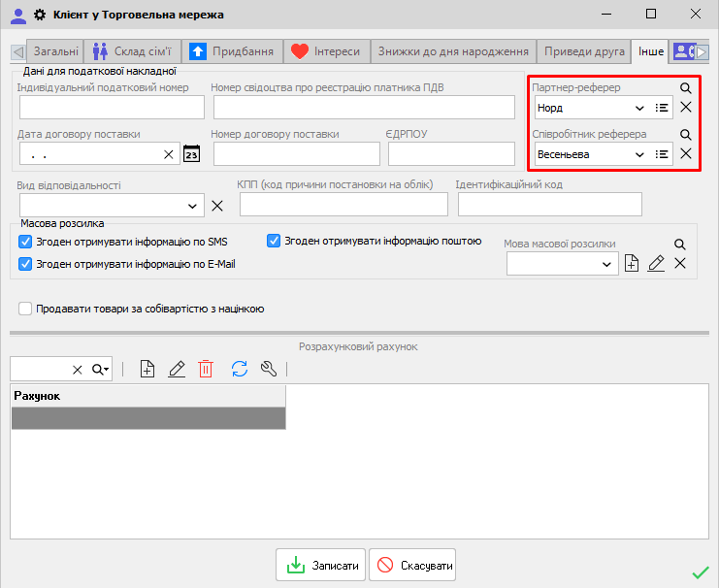719x588 pixels.
Task: Toggle Згоден отримувати інформацію по E-Mail
Action: [26, 263]
